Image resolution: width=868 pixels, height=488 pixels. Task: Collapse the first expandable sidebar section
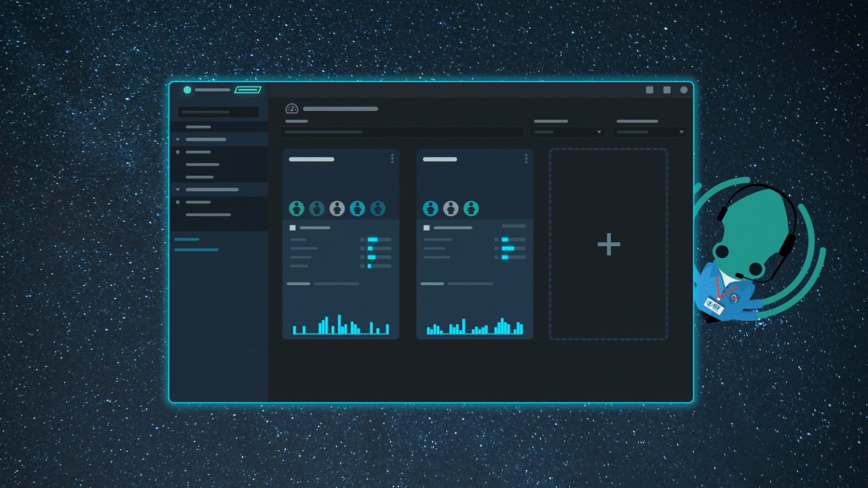(x=178, y=140)
